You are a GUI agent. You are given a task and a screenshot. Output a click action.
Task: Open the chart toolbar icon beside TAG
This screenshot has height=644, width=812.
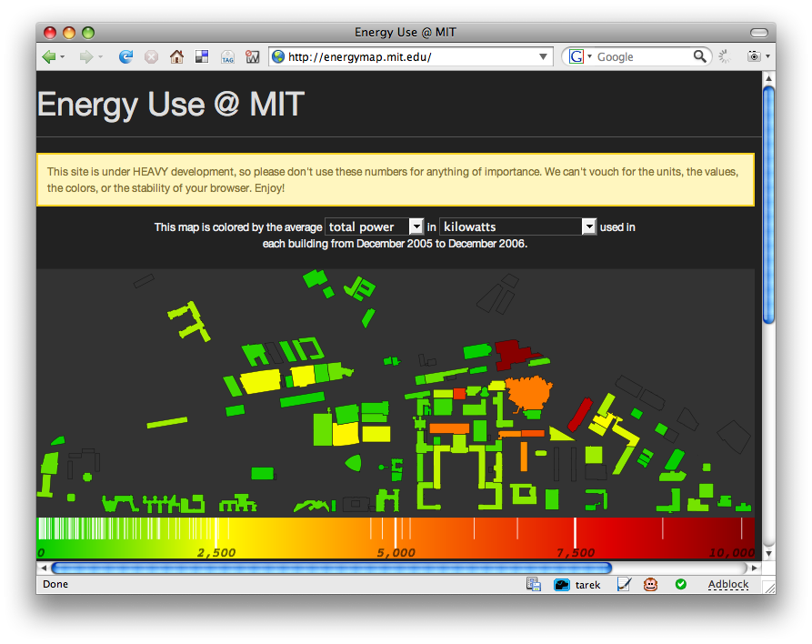(253, 56)
